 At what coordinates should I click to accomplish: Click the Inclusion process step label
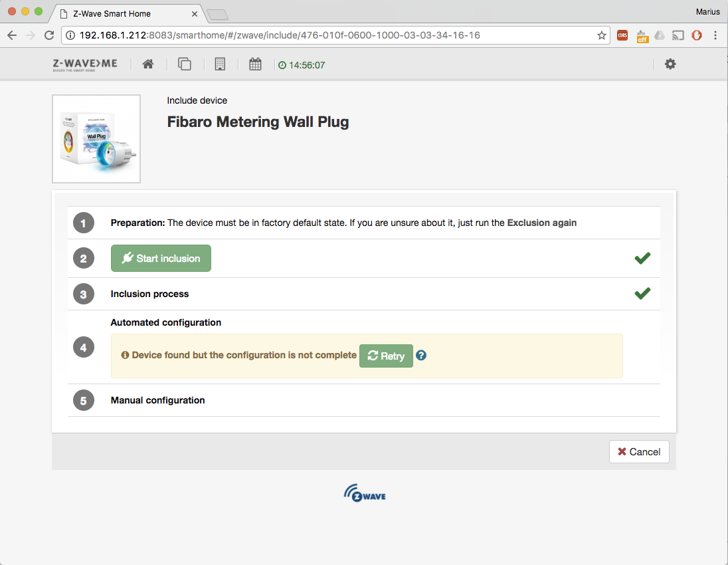point(149,294)
